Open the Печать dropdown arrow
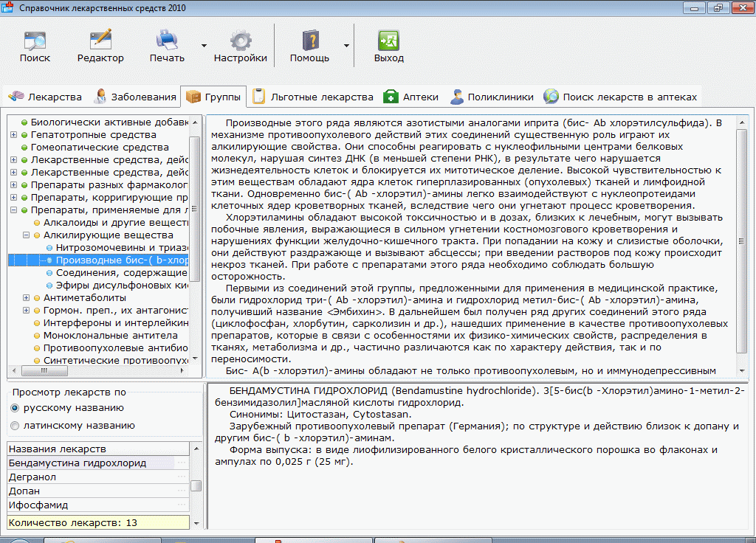Image resolution: width=756 pixels, height=543 pixels. (204, 46)
